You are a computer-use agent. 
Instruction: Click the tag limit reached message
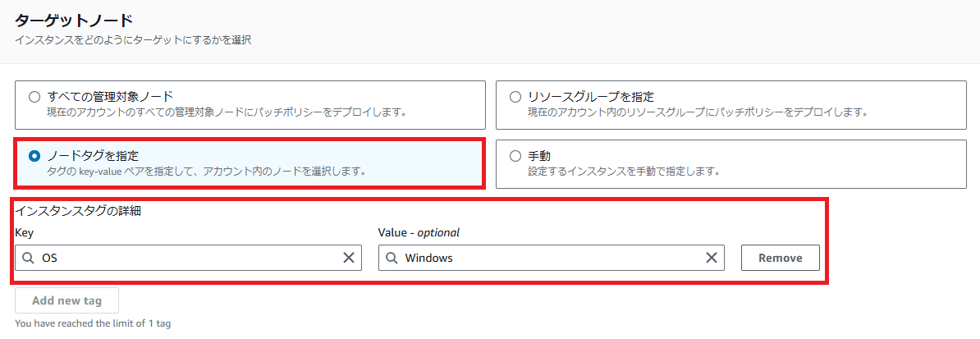point(93,324)
